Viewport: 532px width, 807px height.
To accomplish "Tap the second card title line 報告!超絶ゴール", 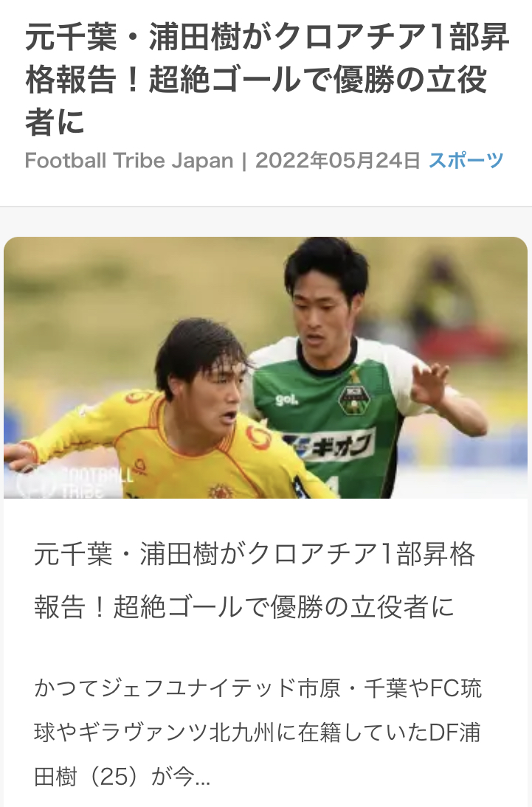I will tap(244, 607).
